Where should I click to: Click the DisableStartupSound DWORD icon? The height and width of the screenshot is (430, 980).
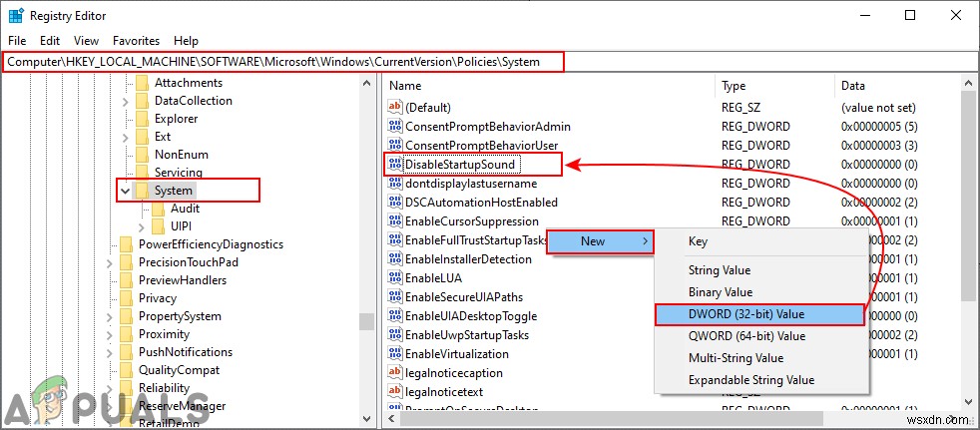pyautogui.click(x=395, y=165)
